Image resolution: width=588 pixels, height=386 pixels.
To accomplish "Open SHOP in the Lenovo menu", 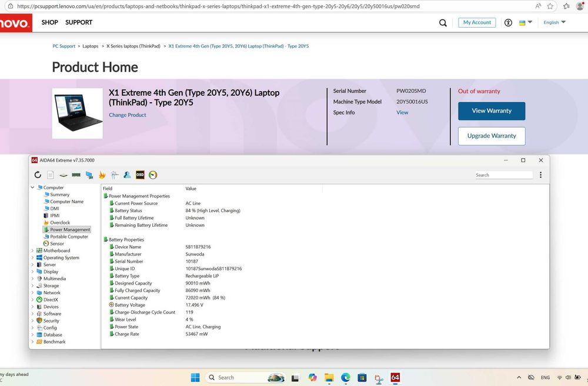I will point(49,22).
